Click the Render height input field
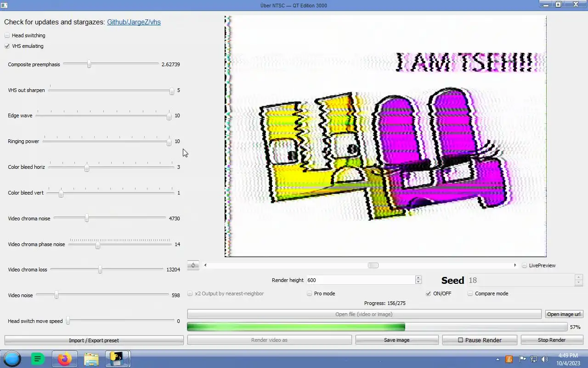 [361, 280]
